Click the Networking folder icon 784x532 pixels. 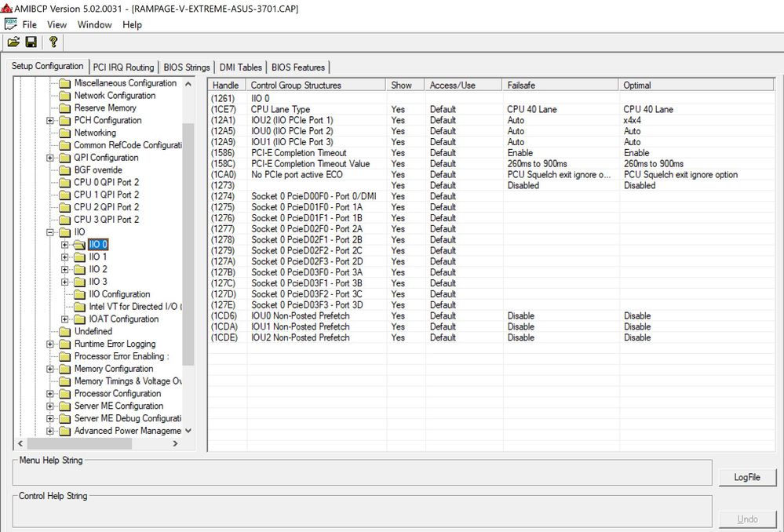64,133
